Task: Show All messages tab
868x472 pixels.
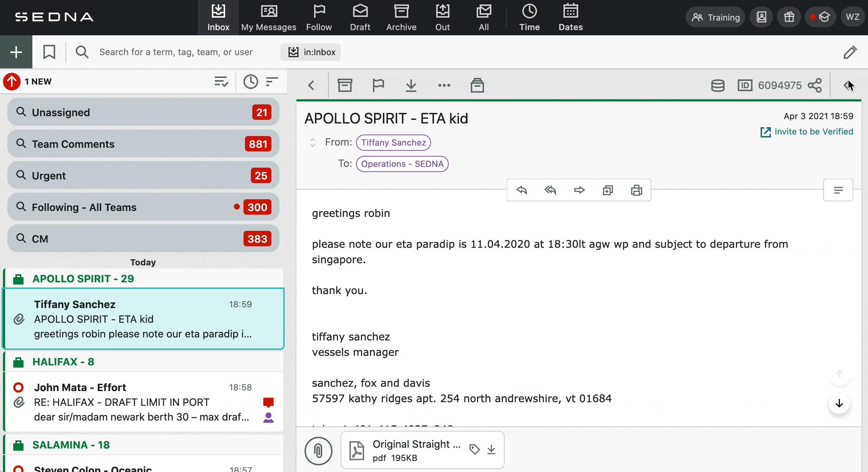Action: (x=484, y=18)
